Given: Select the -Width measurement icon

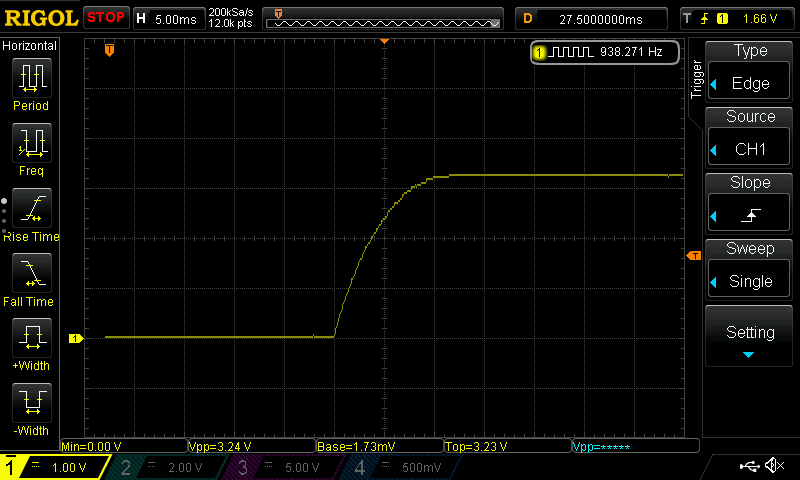Looking at the screenshot, I should coord(31,405).
